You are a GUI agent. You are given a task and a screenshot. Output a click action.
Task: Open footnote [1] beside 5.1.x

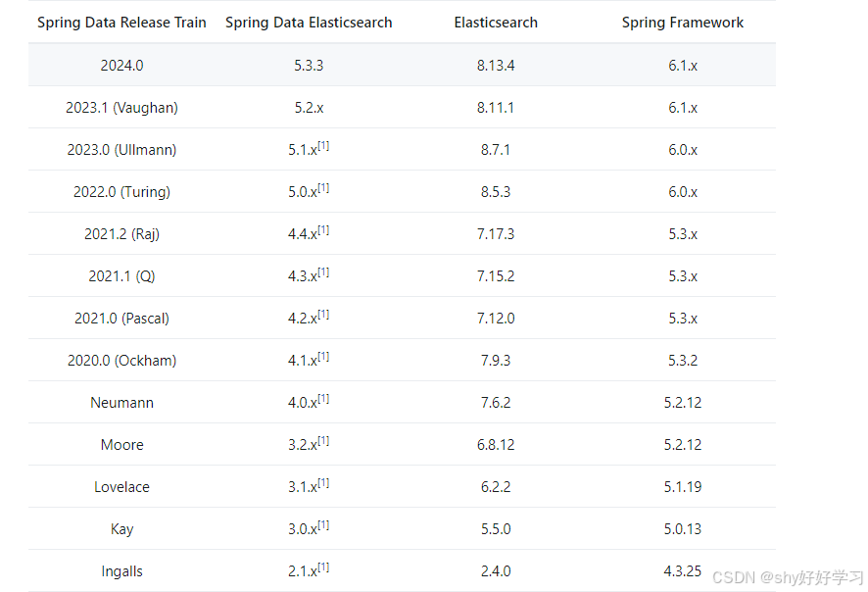pos(323,146)
